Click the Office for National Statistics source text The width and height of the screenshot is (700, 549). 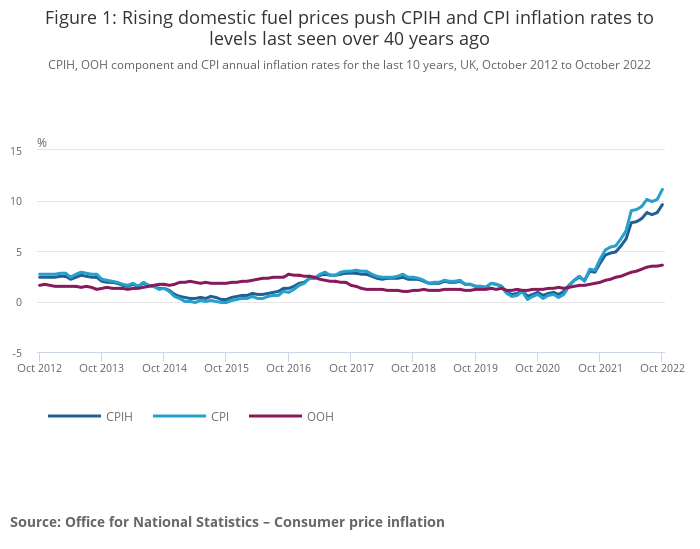[227, 522]
